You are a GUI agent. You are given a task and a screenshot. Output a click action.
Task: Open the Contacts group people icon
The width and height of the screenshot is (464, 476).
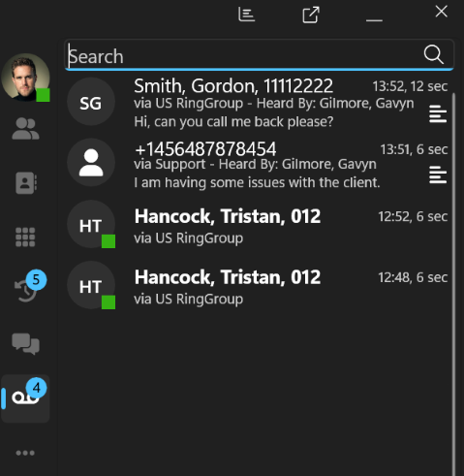(x=25, y=128)
